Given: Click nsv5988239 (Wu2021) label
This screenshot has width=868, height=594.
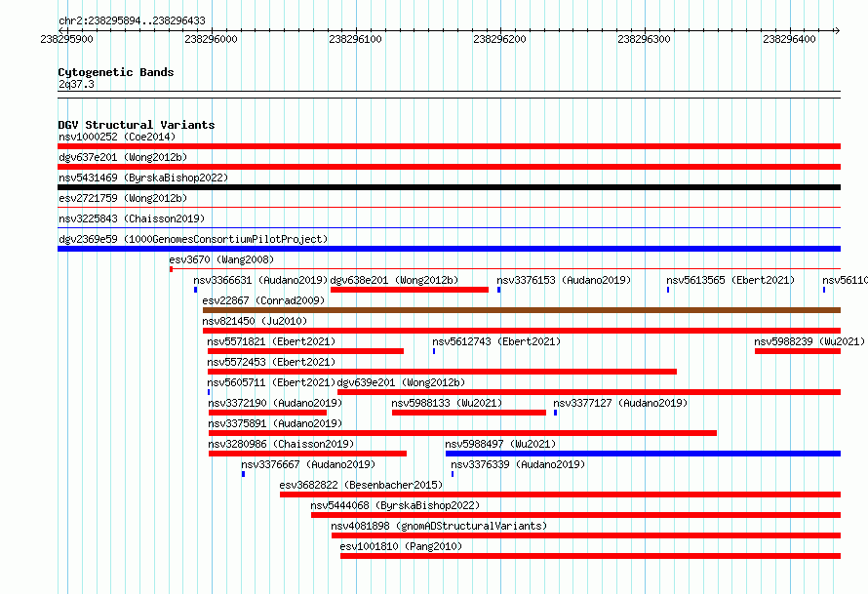Looking at the screenshot, I should [809, 341].
